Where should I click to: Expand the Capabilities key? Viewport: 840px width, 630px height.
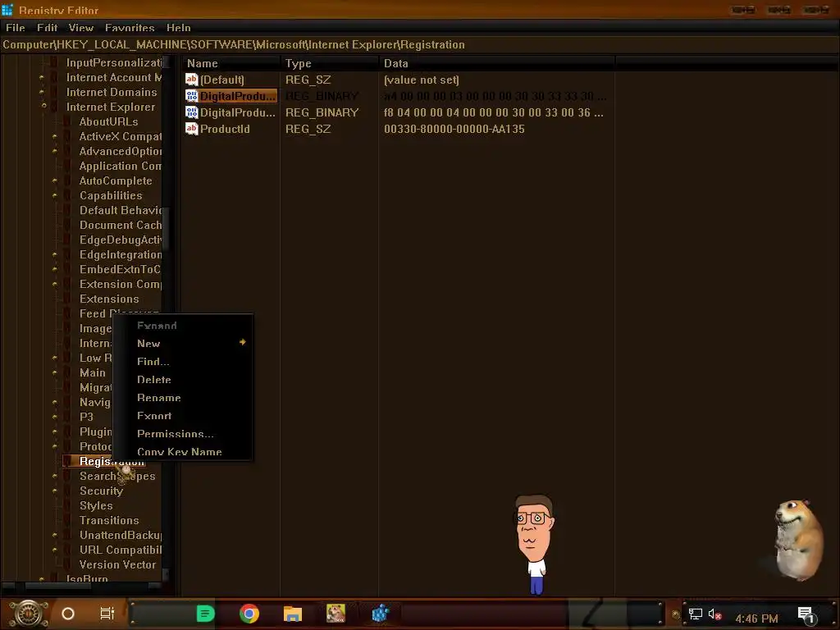tap(55, 195)
